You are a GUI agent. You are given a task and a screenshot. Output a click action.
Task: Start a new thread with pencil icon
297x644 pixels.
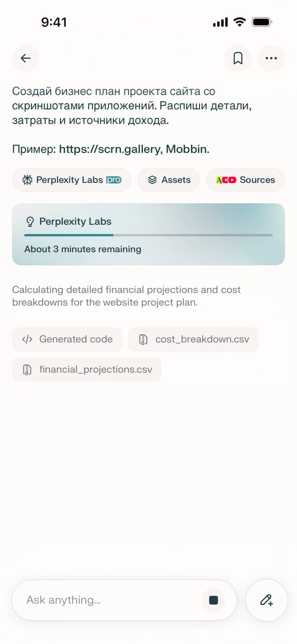tap(266, 600)
